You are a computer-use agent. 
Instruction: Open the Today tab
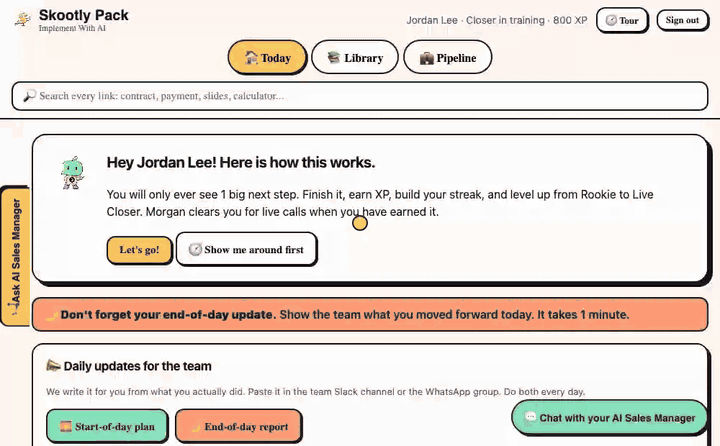[x=267, y=57]
